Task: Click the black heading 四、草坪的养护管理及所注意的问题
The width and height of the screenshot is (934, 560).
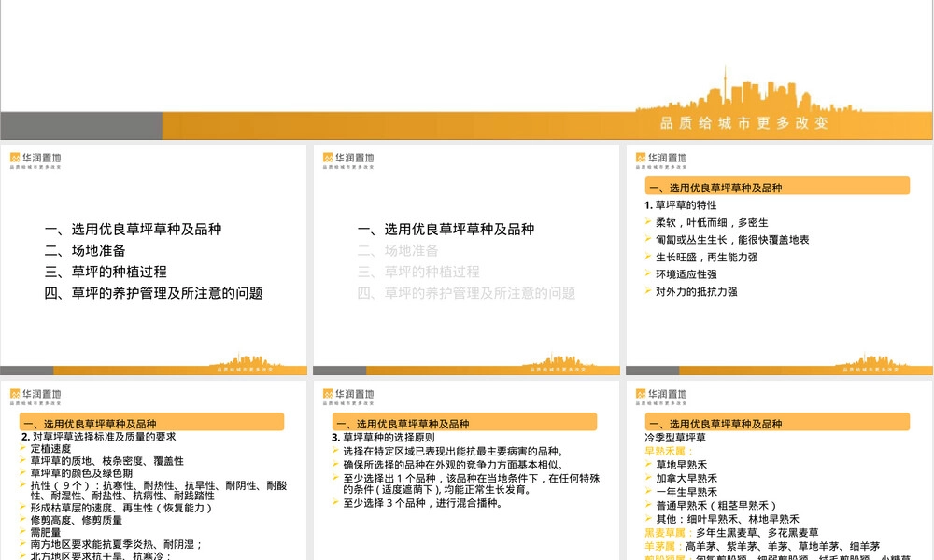Action: pyautogui.click(x=153, y=293)
